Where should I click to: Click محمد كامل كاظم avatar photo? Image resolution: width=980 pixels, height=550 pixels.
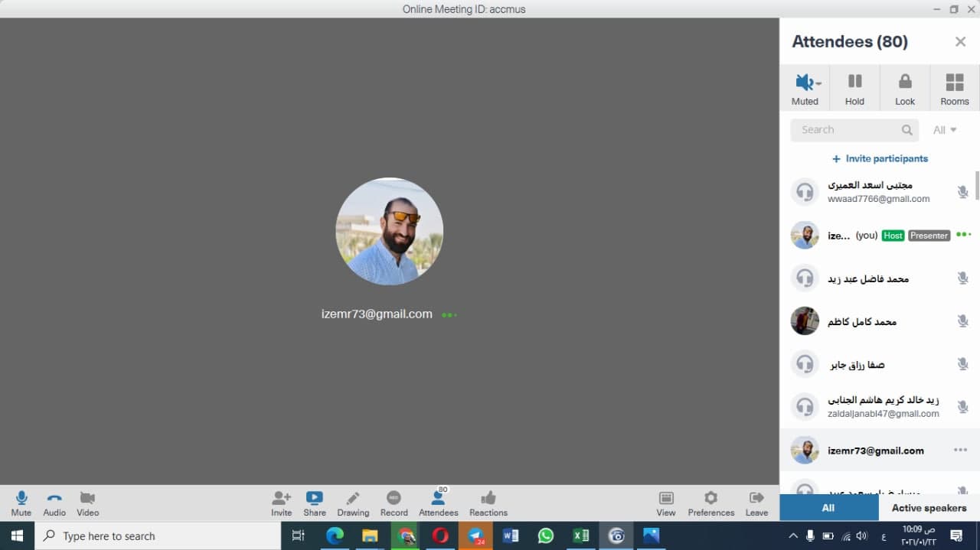click(805, 321)
